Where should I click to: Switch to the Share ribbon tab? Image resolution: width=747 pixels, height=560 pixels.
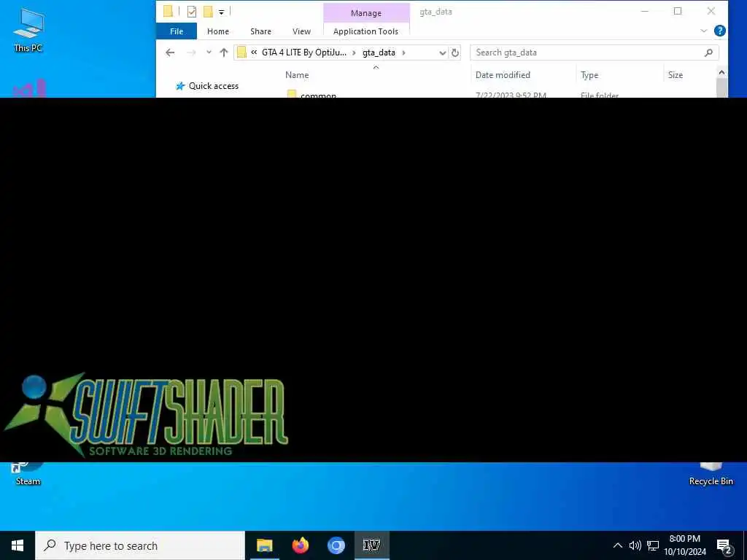click(x=260, y=31)
